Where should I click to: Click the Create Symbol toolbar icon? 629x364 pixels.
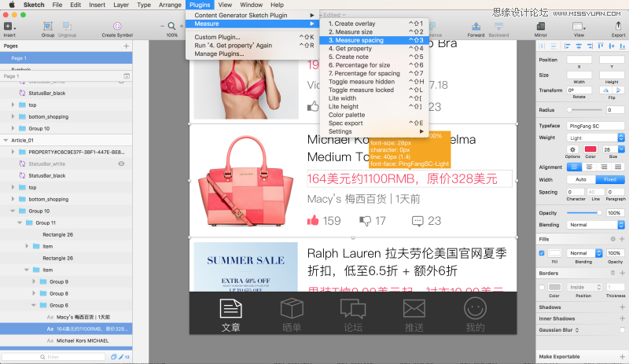(x=117, y=27)
